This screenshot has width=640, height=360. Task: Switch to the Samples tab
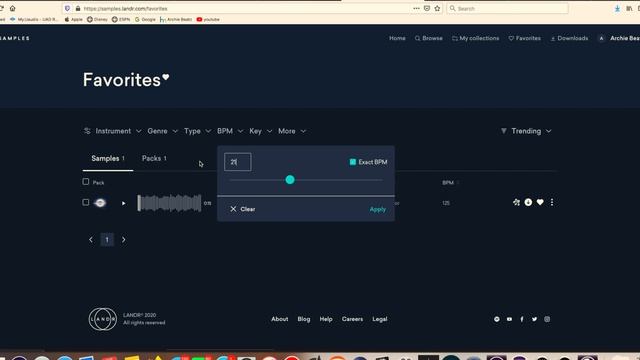click(x=108, y=158)
